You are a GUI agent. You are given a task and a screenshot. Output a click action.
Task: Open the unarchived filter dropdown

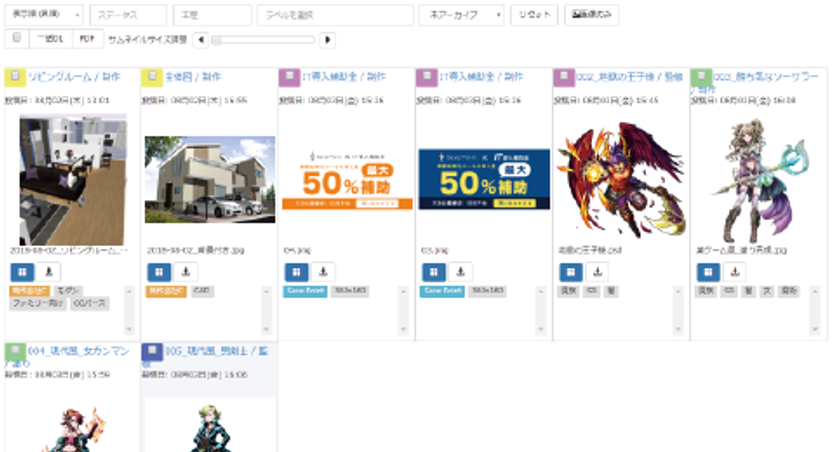(461, 15)
